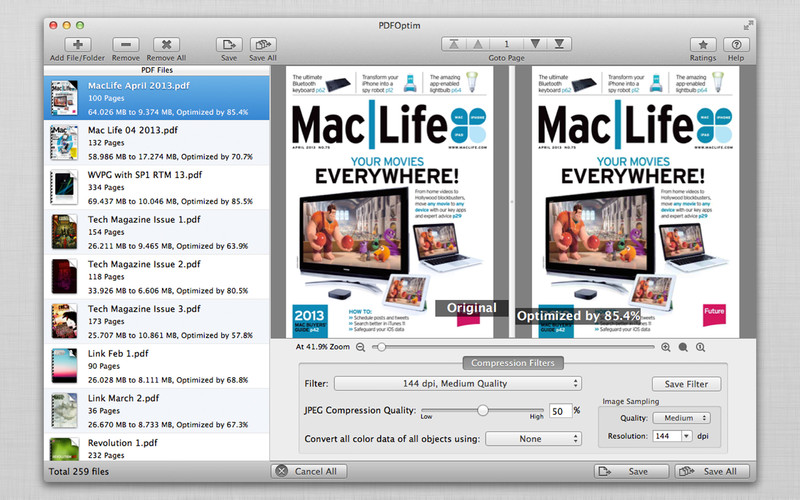
Task: Click the Add File/Folder plus icon
Action: click(x=78, y=44)
